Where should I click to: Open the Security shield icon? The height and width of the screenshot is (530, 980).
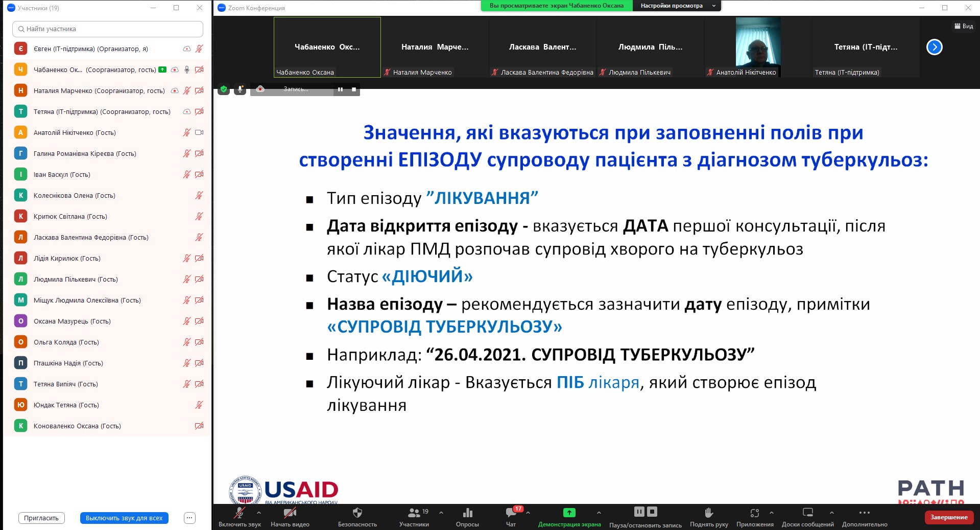(x=357, y=513)
